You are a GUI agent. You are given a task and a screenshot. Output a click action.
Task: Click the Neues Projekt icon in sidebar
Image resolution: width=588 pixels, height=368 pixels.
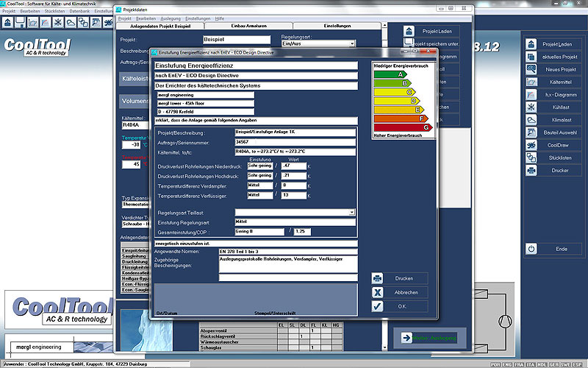pos(531,69)
